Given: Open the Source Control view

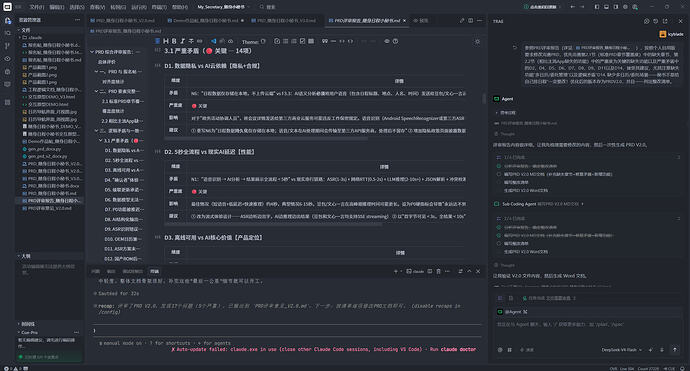Looking at the screenshot, I should (7, 46).
